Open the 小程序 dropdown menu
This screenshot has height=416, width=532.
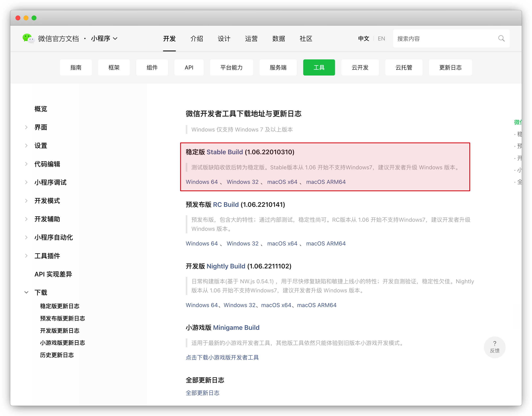coord(104,38)
